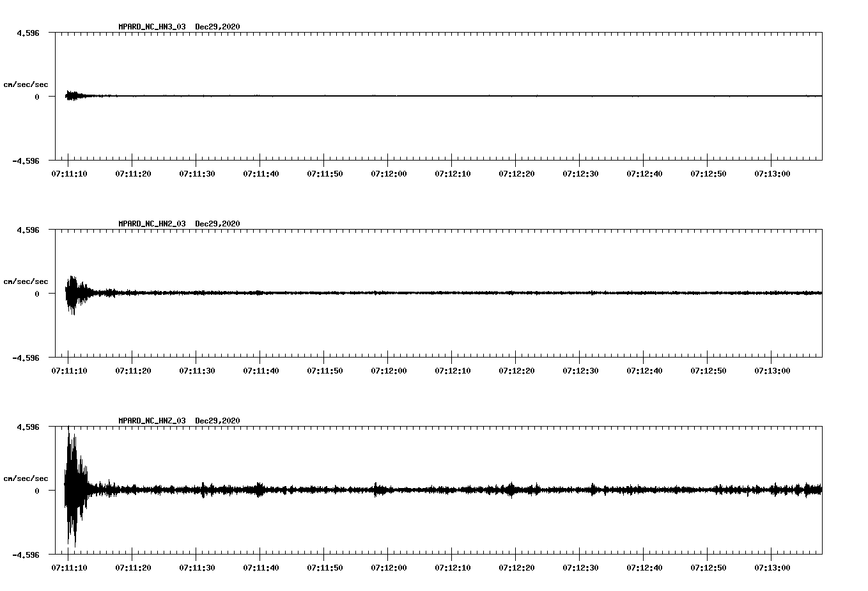Click the -4.596 amplitude label on the HN3 plot
The height and width of the screenshot is (591, 868).
pyautogui.click(x=26, y=161)
